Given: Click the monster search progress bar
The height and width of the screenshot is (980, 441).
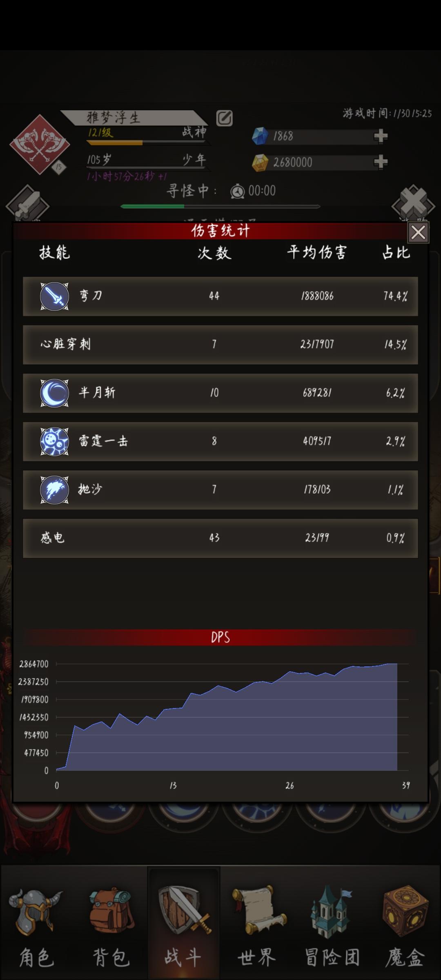Looking at the screenshot, I should click(x=220, y=207).
